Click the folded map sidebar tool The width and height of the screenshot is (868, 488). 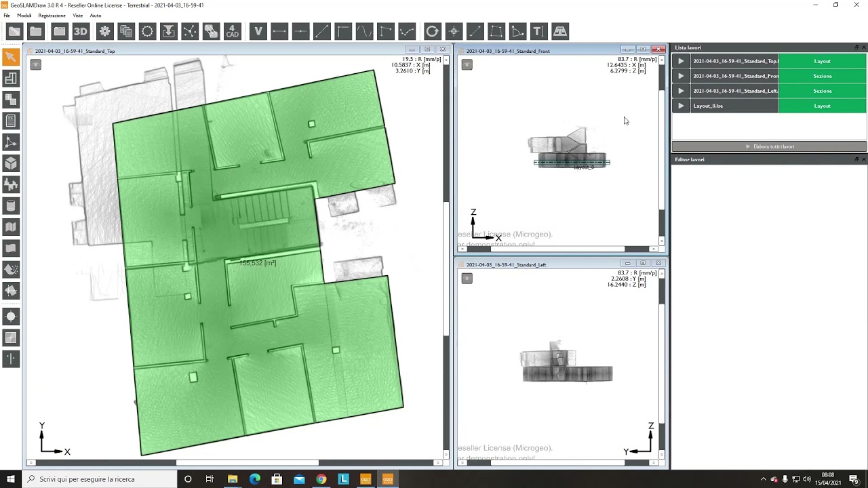(x=11, y=227)
